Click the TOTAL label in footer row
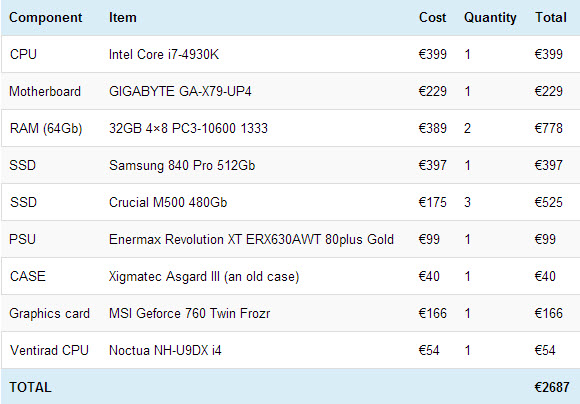 point(30,387)
